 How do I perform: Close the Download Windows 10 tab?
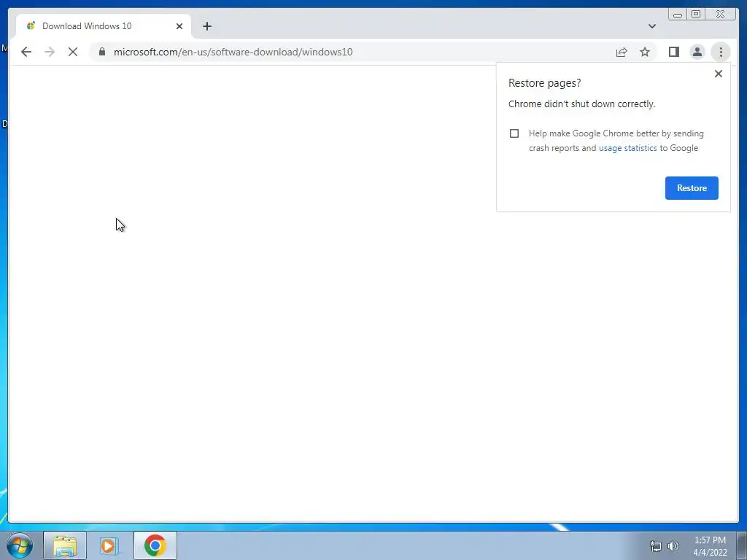pyautogui.click(x=179, y=26)
